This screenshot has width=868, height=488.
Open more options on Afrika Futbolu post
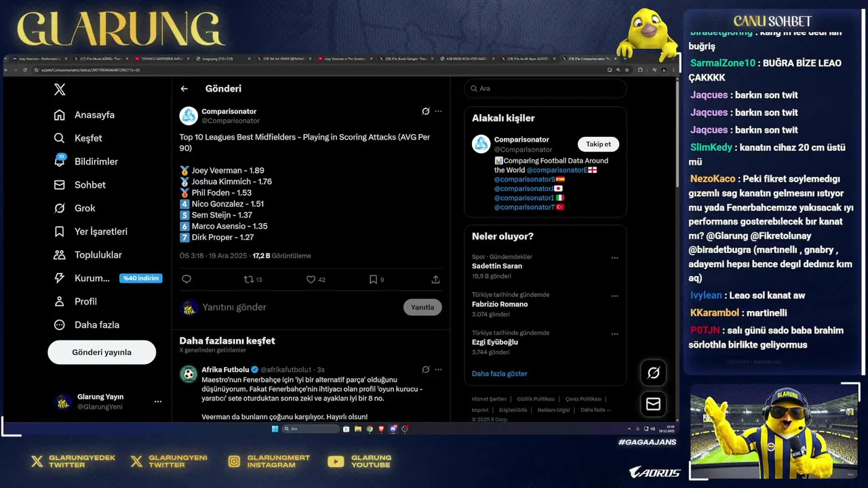438,369
